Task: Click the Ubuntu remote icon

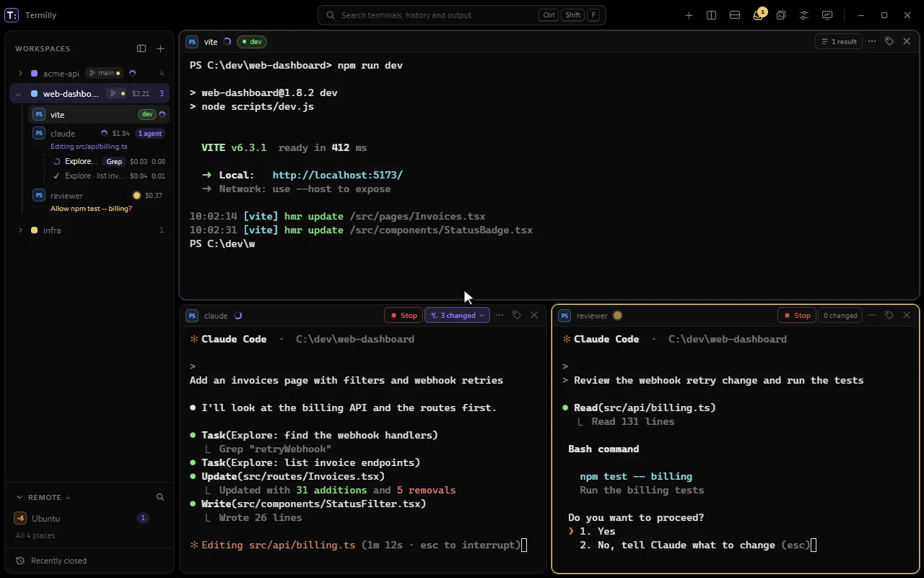Action: coord(20,518)
